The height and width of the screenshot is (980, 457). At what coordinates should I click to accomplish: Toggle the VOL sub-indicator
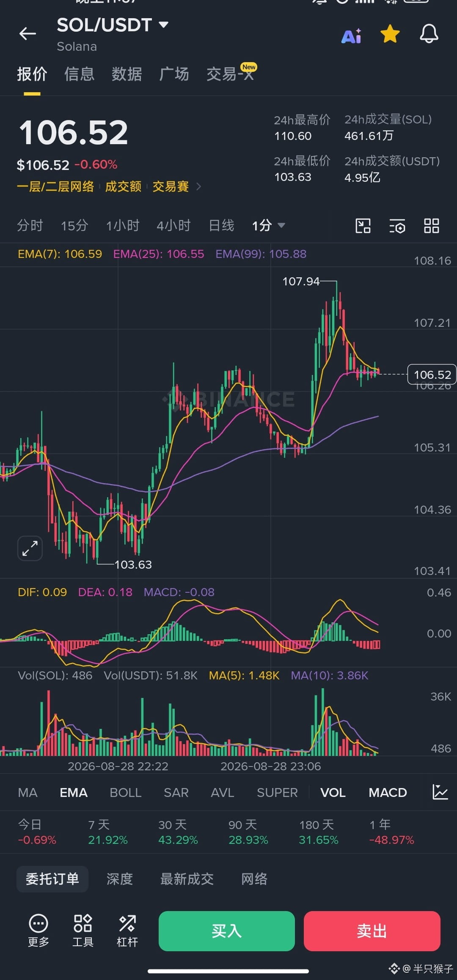pos(333,792)
